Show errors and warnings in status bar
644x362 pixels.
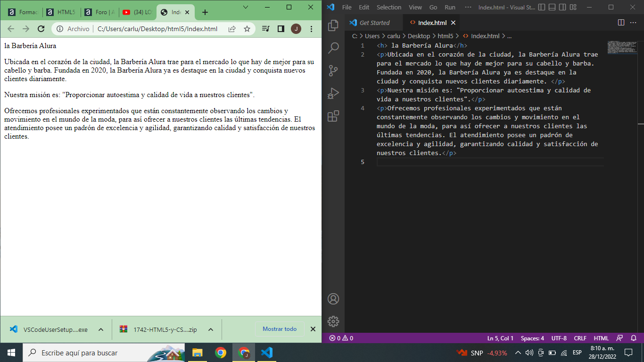pyautogui.click(x=341, y=338)
